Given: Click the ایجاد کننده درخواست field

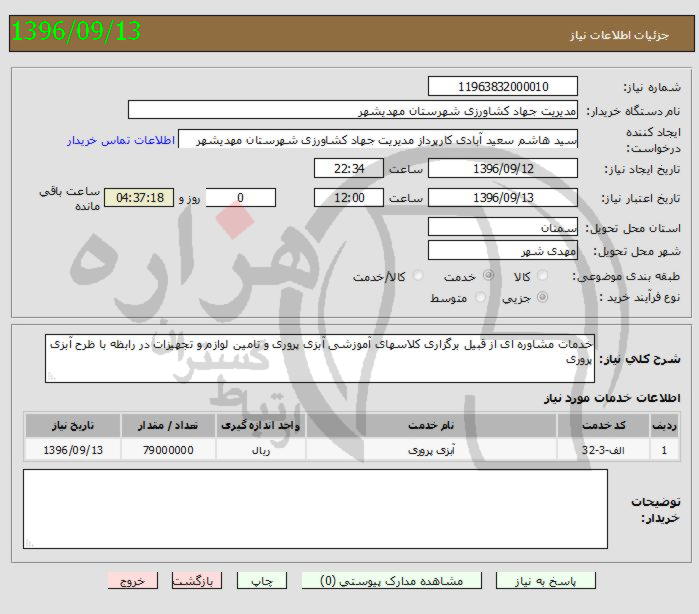Looking at the screenshot, I should click(x=378, y=139).
